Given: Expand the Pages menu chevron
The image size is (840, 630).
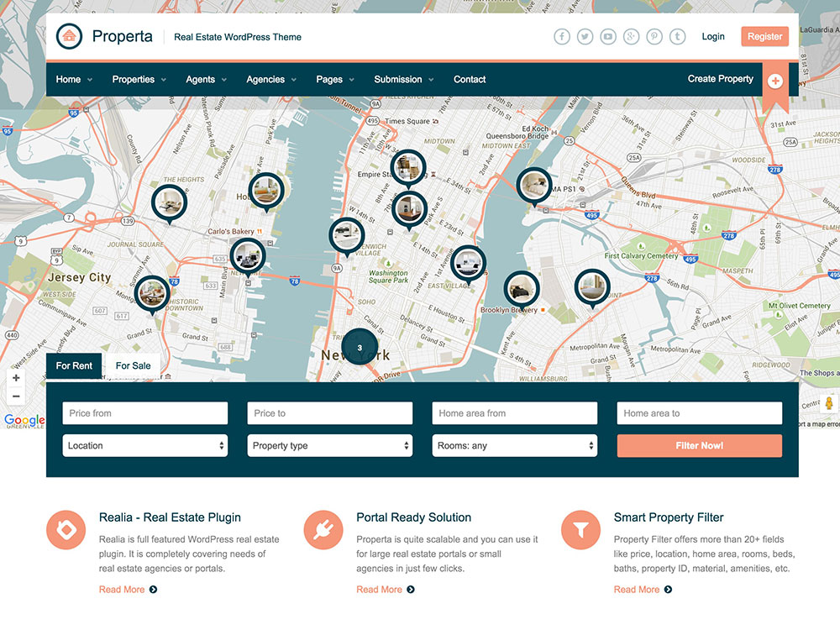Looking at the screenshot, I should (351, 80).
